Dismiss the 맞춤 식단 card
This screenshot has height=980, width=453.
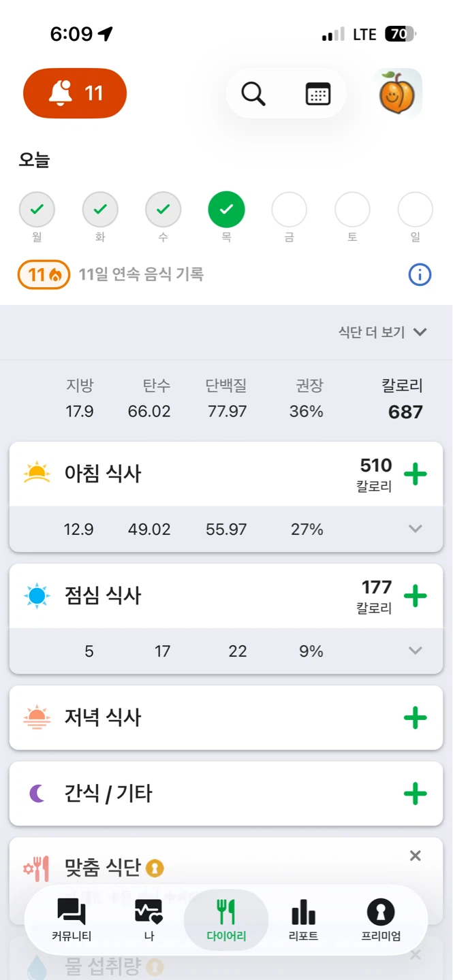pos(416,856)
